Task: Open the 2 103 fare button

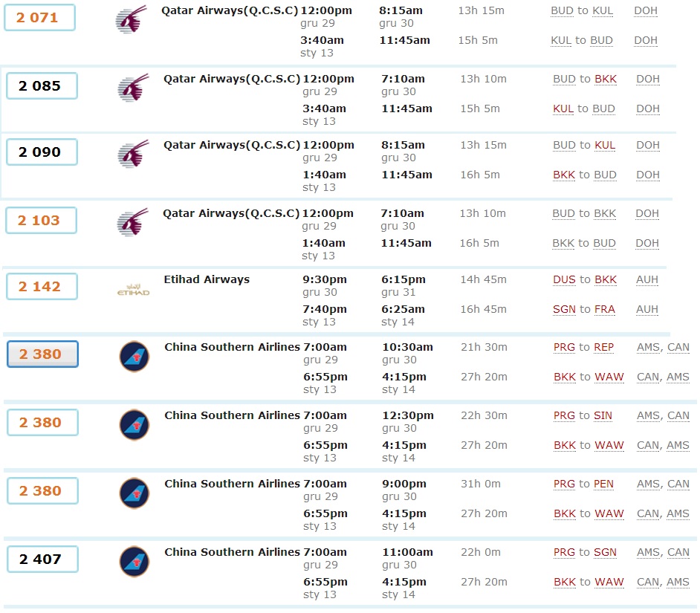Action: (41, 220)
